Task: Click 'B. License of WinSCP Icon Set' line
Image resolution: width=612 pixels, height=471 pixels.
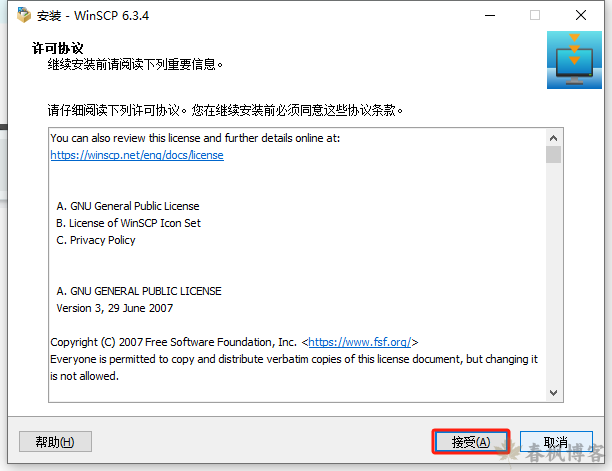Action: pyautogui.click(x=128, y=223)
